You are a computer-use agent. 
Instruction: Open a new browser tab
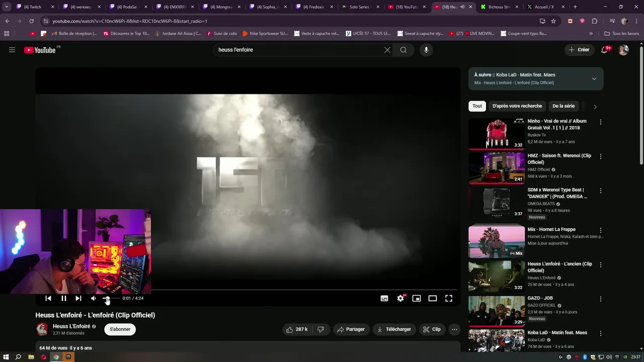[575, 7]
